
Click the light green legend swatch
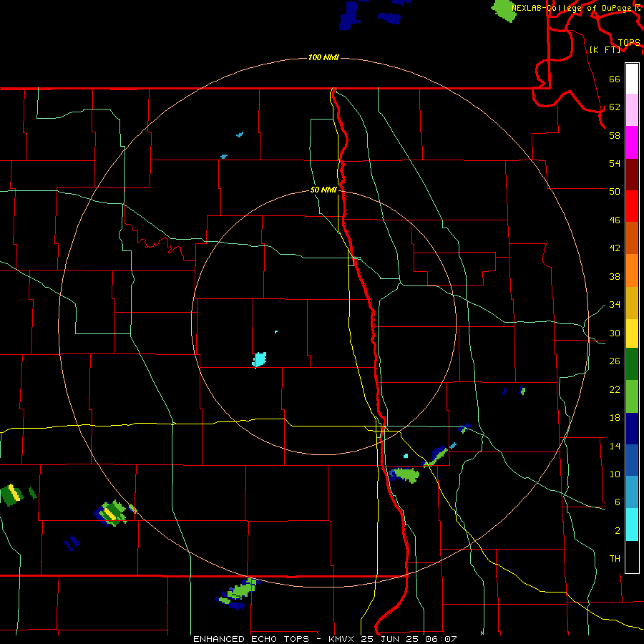pos(632,396)
